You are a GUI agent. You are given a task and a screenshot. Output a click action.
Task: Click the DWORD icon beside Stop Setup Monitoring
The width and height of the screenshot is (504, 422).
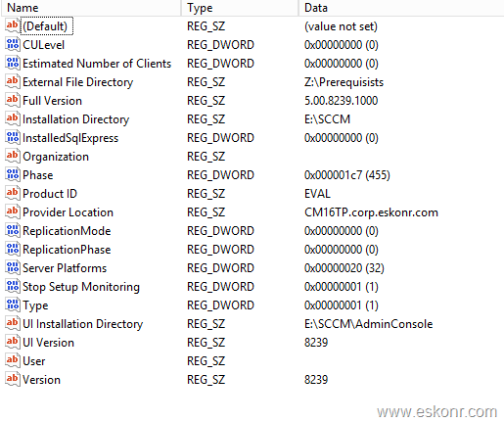tap(13, 286)
